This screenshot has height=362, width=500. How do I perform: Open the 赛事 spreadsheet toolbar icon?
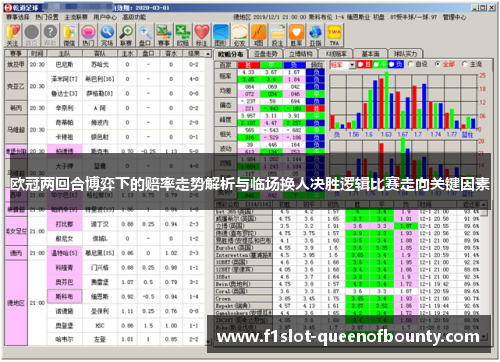pos(164,35)
